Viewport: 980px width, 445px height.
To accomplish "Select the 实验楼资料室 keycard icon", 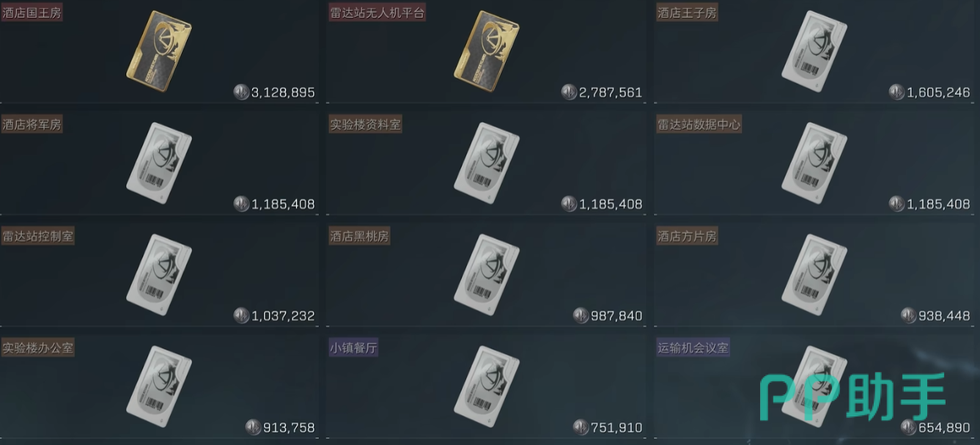I will (487, 162).
